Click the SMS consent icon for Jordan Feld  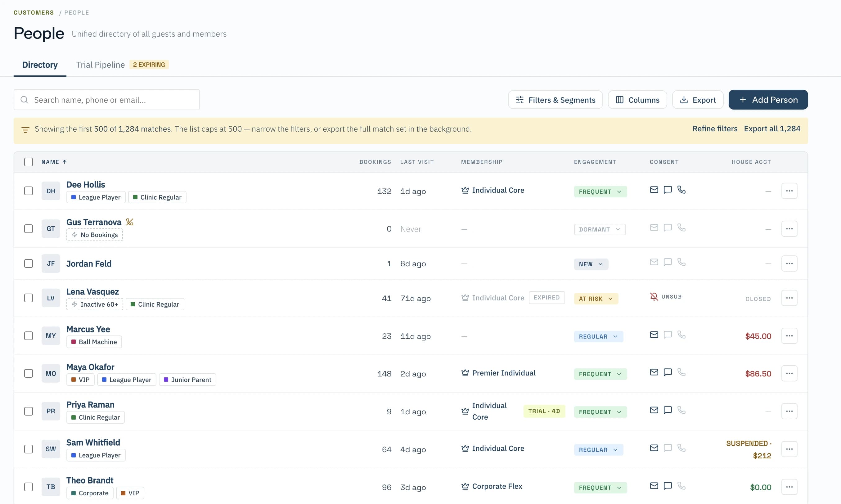point(668,262)
